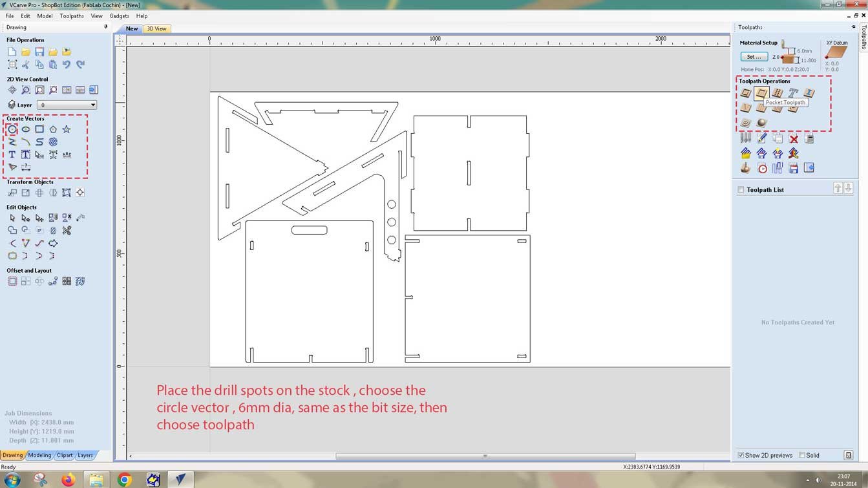Open the Layer dropdown
Viewport: 868px width, 488px height.
pyautogui.click(x=67, y=105)
